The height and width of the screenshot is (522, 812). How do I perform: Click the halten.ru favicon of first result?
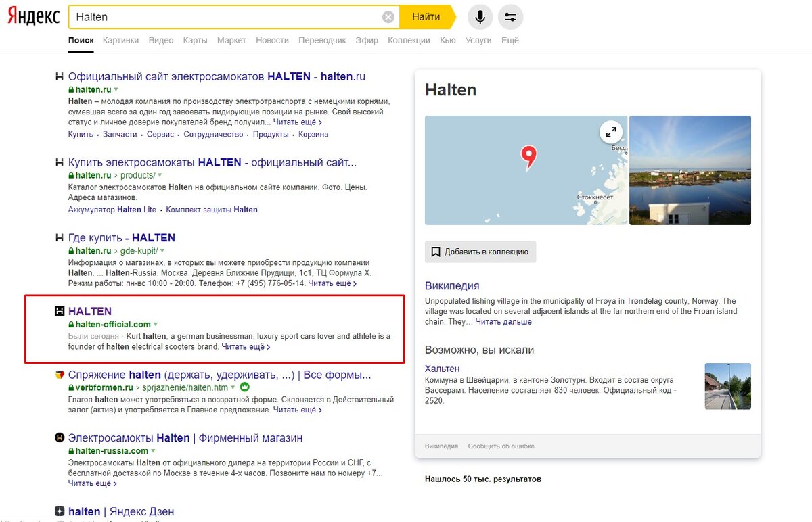(x=60, y=77)
